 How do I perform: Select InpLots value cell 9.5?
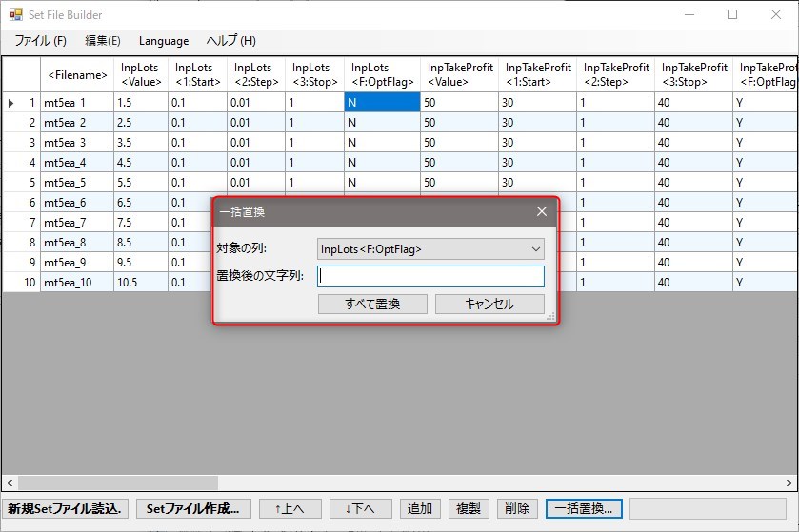pyautogui.click(x=141, y=262)
